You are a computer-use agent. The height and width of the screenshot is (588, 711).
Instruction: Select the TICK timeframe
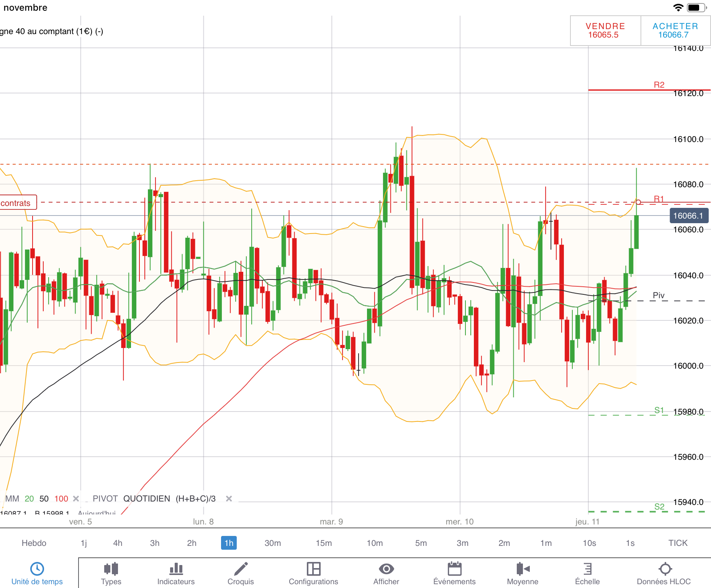click(x=678, y=543)
